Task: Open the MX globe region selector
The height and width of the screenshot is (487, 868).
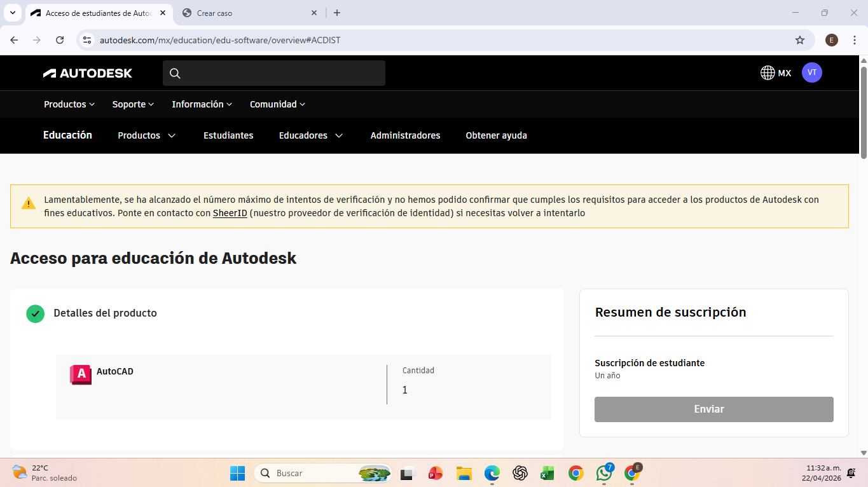Action: pyautogui.click(x=776, y=73)
